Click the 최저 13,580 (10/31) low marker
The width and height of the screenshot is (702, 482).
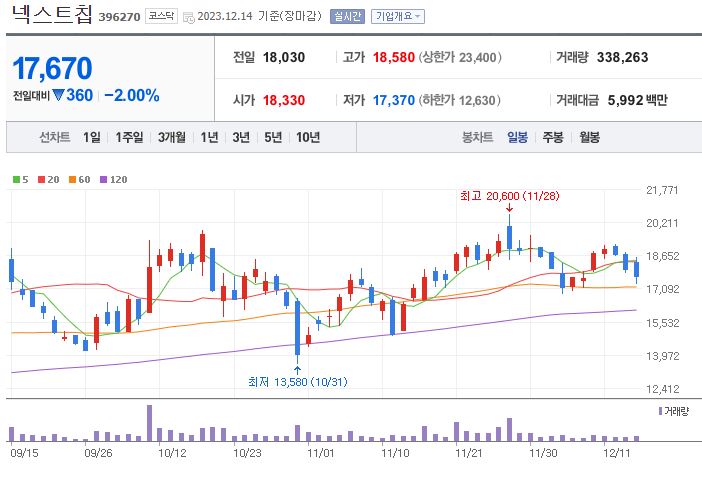298,382
